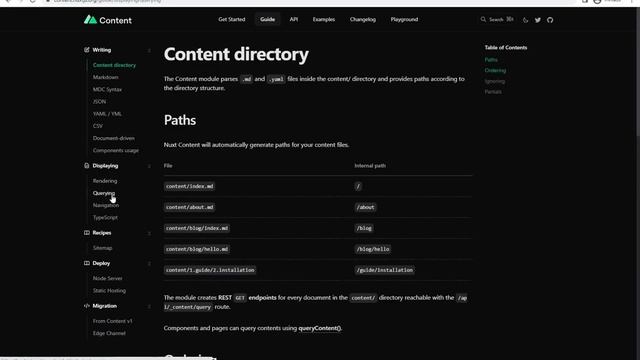Click the Writing section pencil icon
The height and width of the screenshot is (360, 640).
coord(87,50)
